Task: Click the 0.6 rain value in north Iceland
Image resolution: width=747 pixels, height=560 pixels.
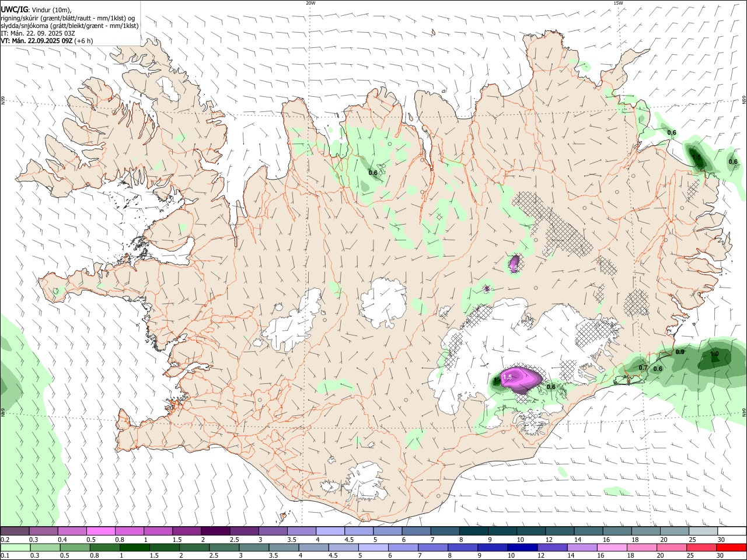Action: 373,173
